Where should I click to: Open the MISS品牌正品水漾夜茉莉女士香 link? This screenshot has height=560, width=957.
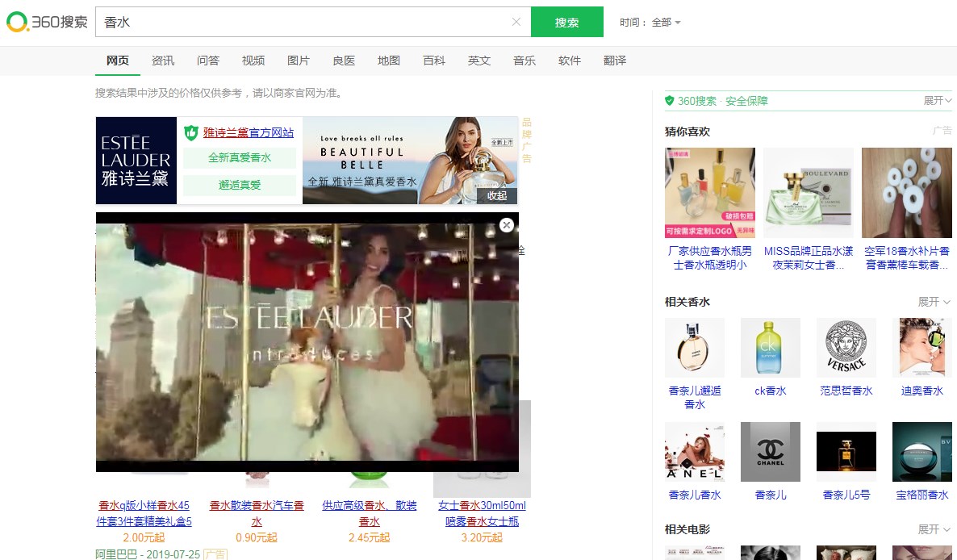(x=808, y=258)
